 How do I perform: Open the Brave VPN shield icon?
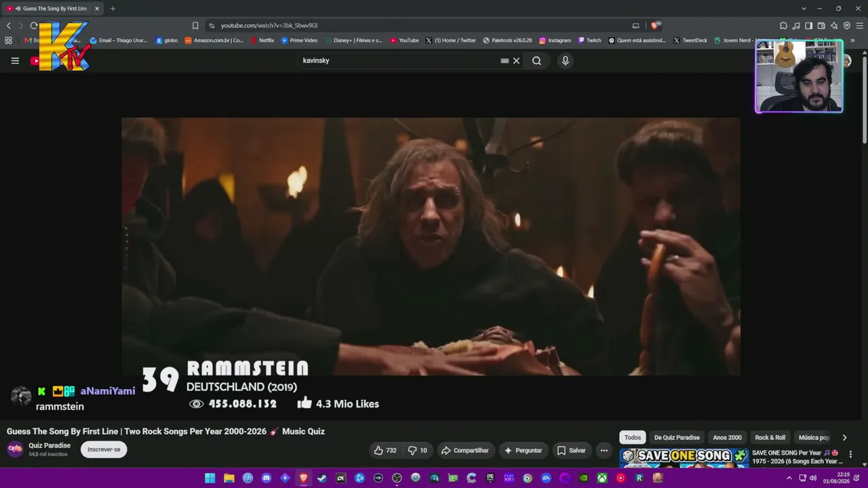coord(847,26)
